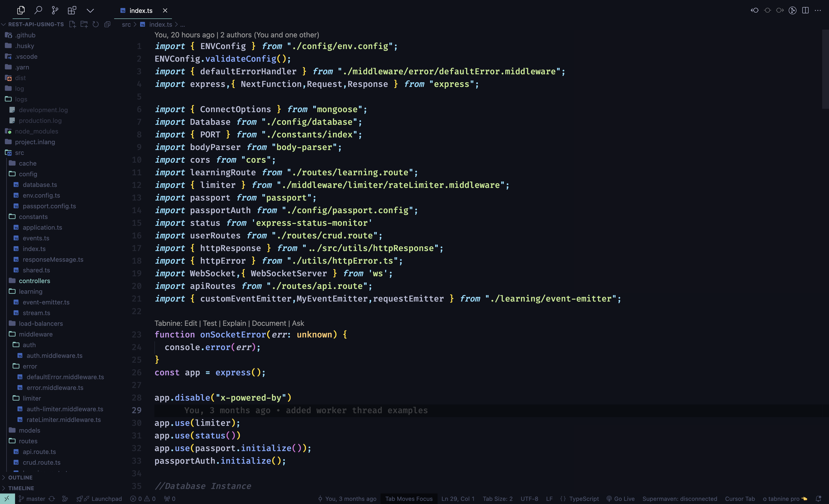Open the git graph status bar icon left of Launchpad
829x504 pixels.
coord(65,499)
